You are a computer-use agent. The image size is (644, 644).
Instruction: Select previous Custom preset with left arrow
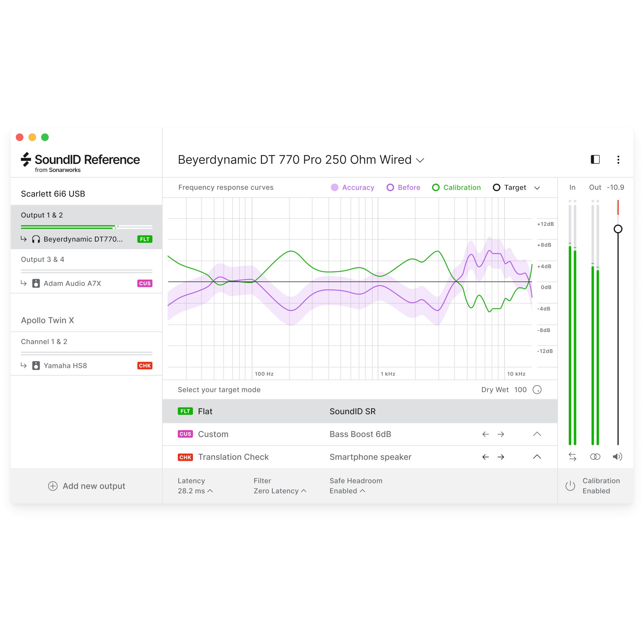pos(485,434)
